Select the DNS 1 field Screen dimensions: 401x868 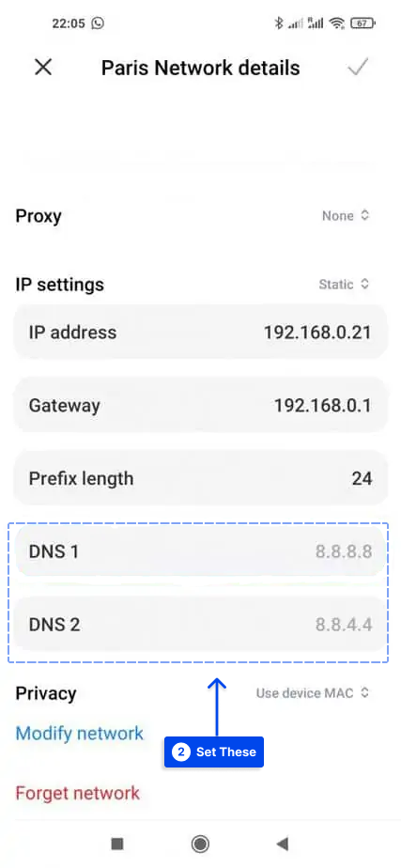pyautogui.click(x=200, y=551)
